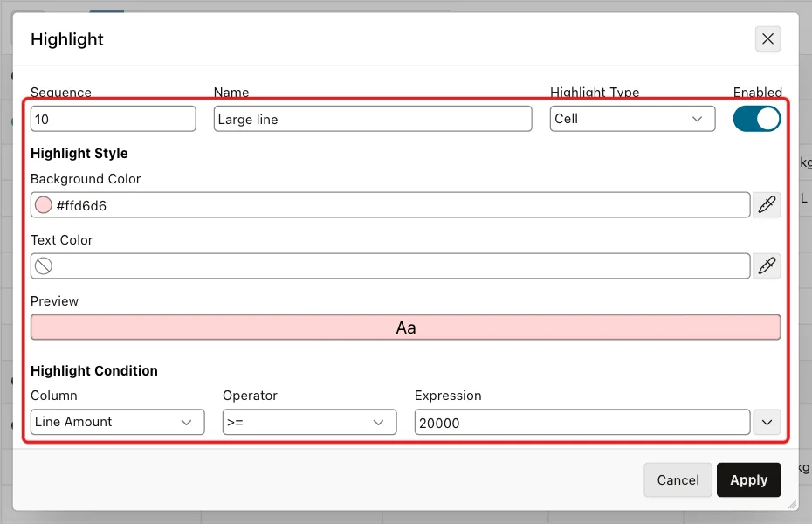Click the dialog resize handle icon

click(793, 505)
